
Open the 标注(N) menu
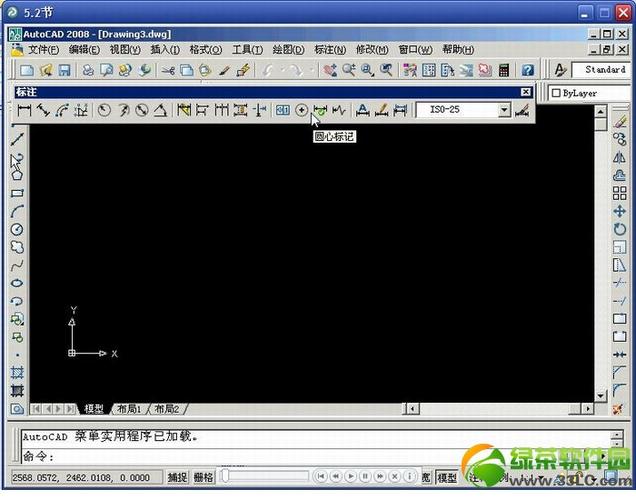[330, 50]
